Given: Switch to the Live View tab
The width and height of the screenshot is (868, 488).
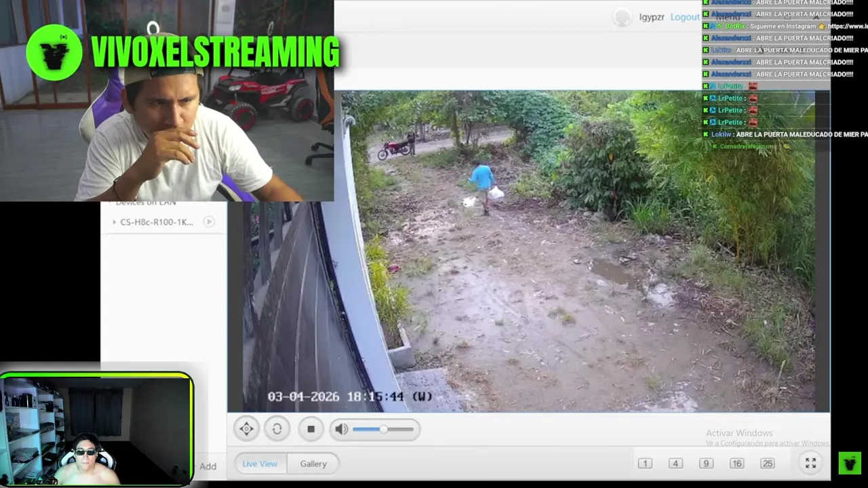Looking at the screenshot, I should [x=260, y=464].
